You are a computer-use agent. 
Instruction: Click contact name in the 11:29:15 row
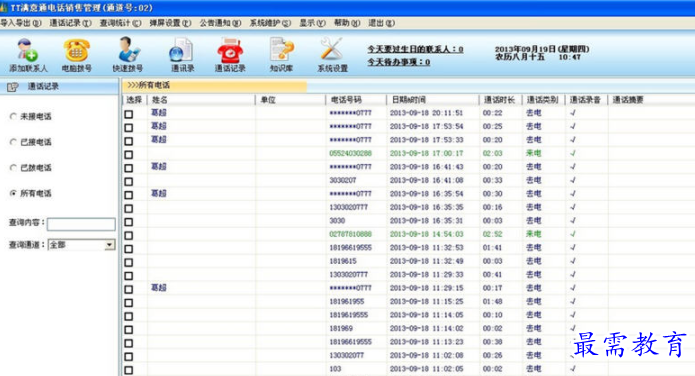(x=159, y=288)
